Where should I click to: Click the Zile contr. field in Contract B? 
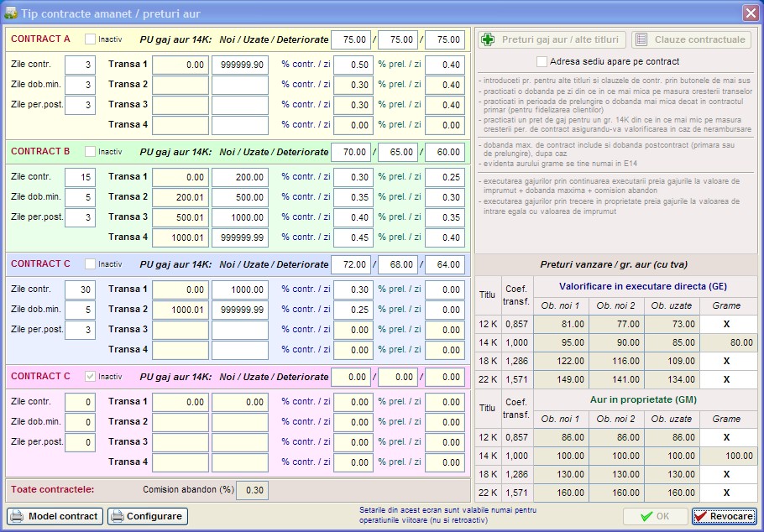tap(80, 177)
